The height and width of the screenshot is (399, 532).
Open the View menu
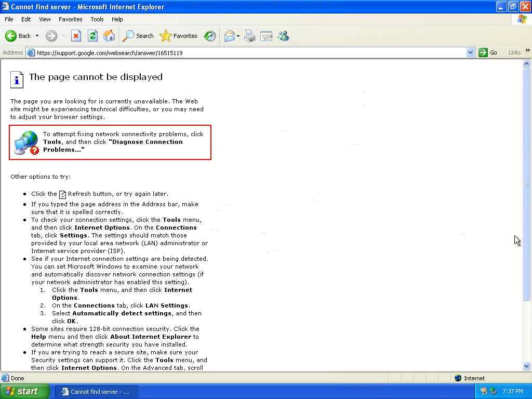(x=45, y=19)
